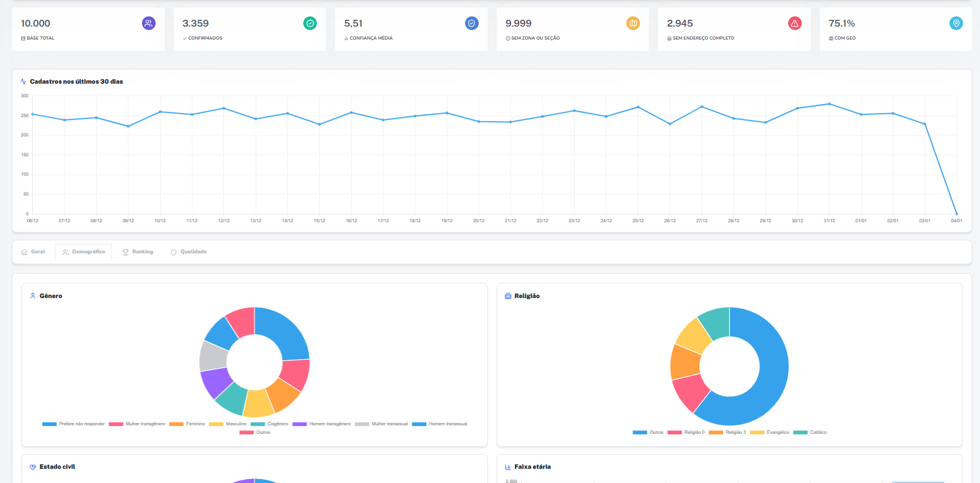Click the 04/01 data point on line chart
Screen dimensions: 980x483
(956, 214)
